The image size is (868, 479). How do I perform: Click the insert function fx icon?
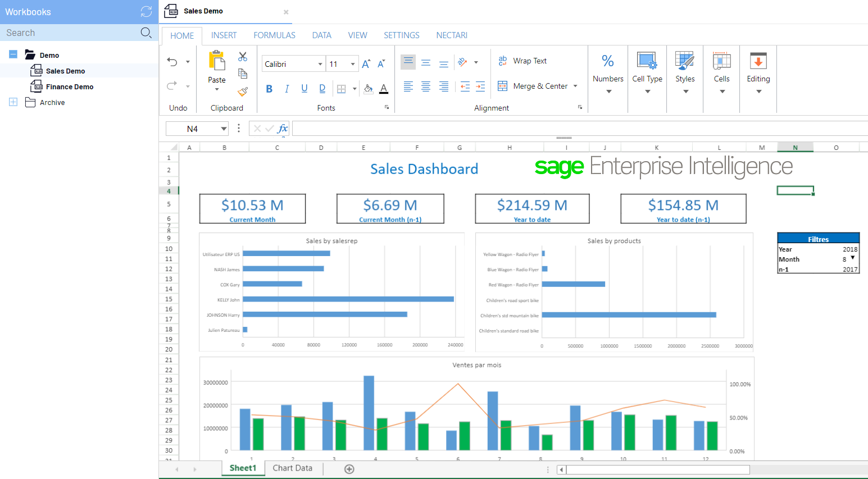point(283,129)
